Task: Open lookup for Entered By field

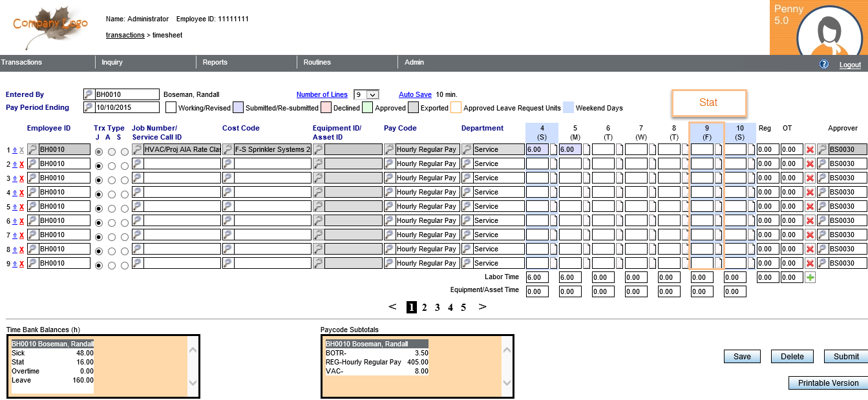Action: pyautogui.click(x=89, y=94)
